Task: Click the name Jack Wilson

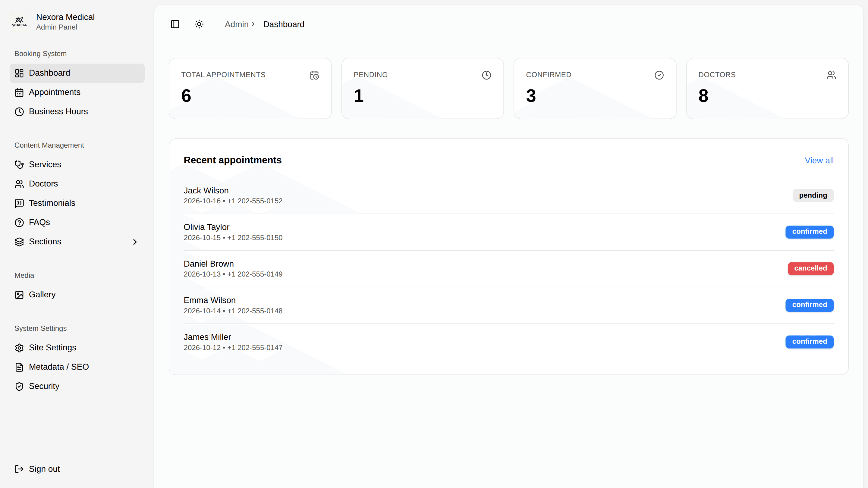Action: tap(206, 191)
